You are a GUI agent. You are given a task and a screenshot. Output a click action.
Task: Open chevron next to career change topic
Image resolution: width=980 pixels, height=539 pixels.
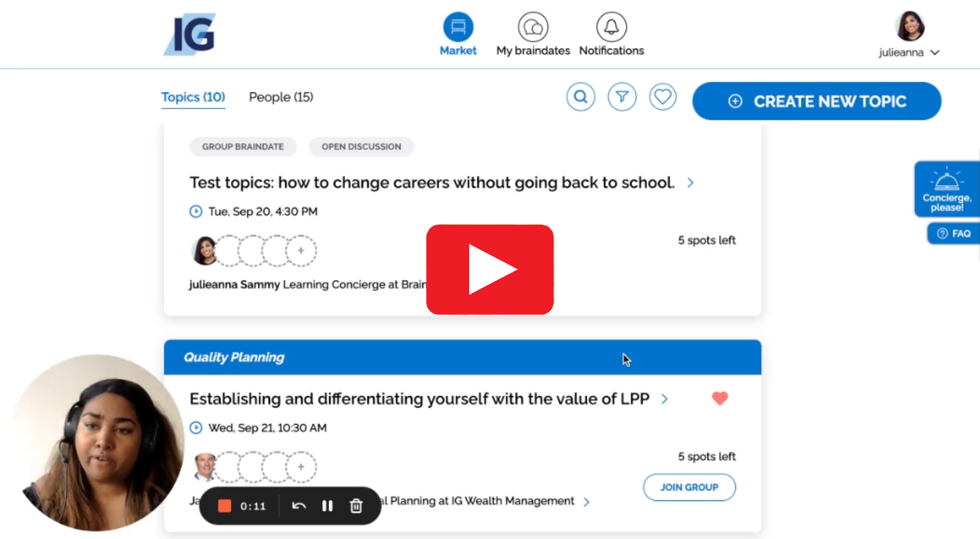tap(690, 183)
